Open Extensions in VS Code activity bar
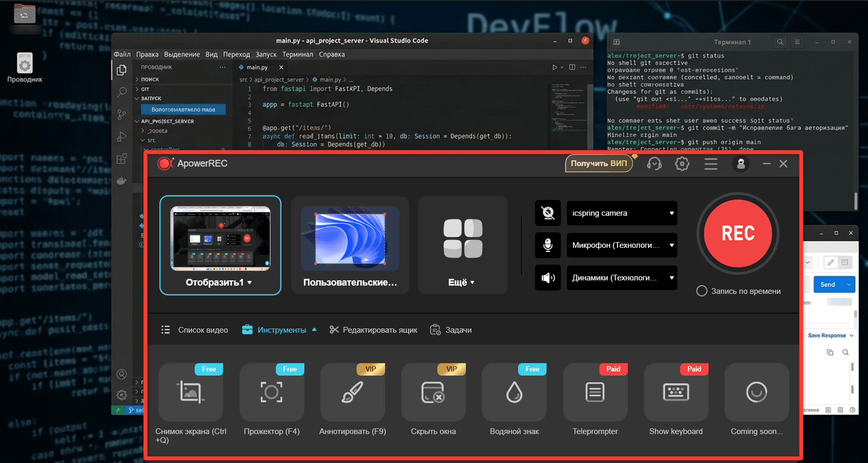Screen dimensions: 868x463 click(x=122, y=159)
